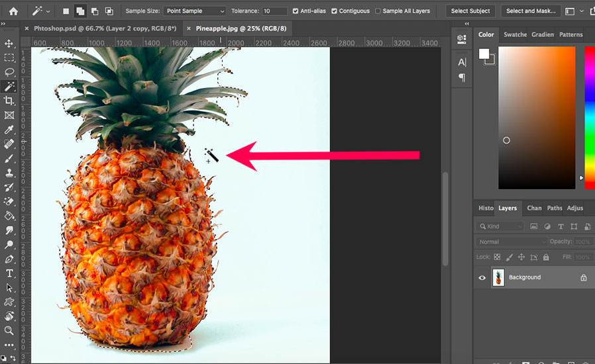595x364 pixels.
Task: Switch to the Patterns panel tab
Action: pyautogui.click(x=570, y=34)
